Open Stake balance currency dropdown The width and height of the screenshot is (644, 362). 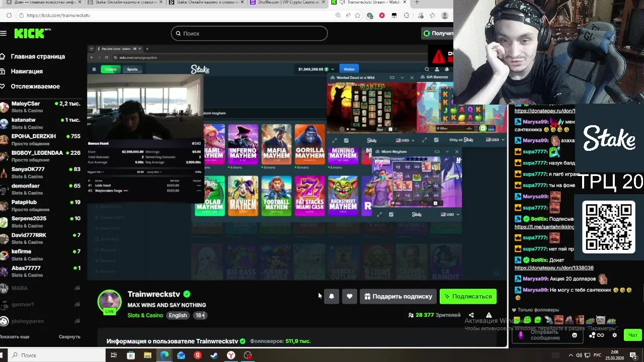tap(332, 69)
